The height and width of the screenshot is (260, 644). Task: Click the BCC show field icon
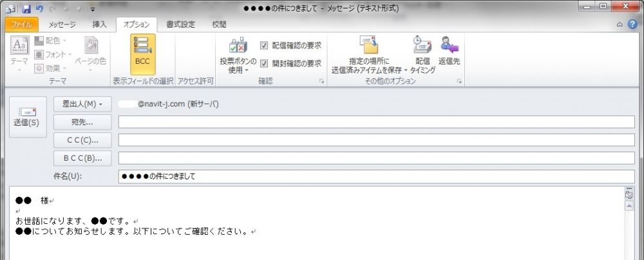coord(142,52)
